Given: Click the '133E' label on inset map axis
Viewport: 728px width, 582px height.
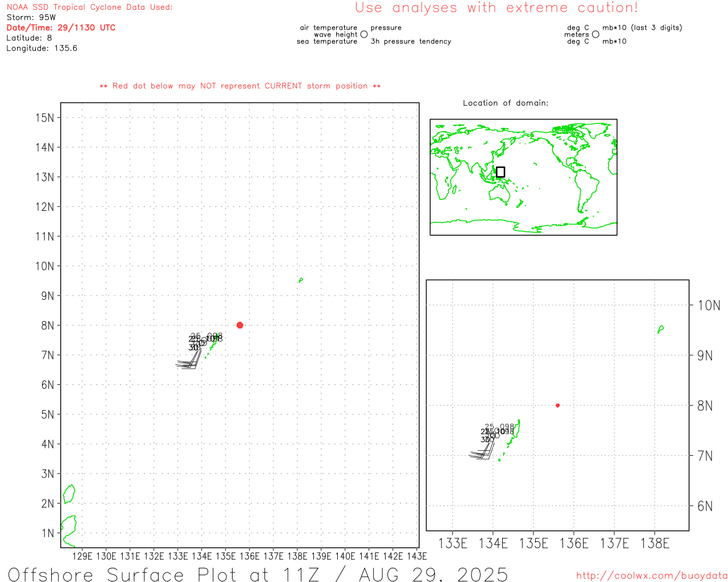Looking at the screenshot, I should (453, 543).
